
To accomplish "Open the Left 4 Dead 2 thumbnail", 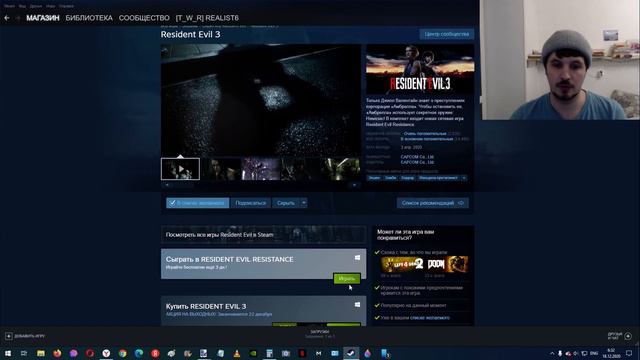I will 402,264.
